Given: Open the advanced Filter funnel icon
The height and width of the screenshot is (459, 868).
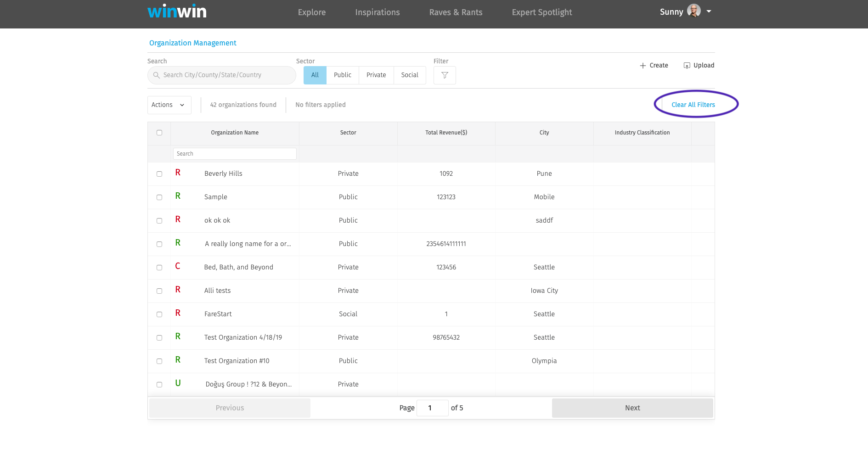Looking at the screenshot, I should coord(444,75).
